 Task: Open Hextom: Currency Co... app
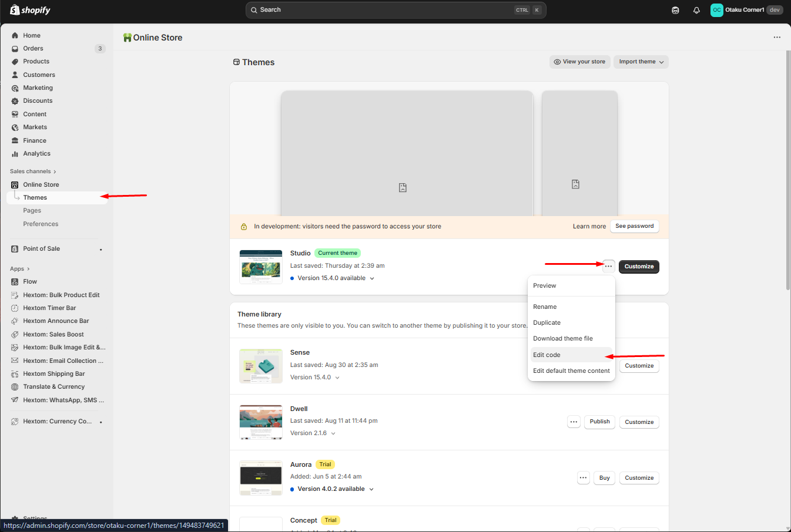pyautogui.click(x=56, y=422)
